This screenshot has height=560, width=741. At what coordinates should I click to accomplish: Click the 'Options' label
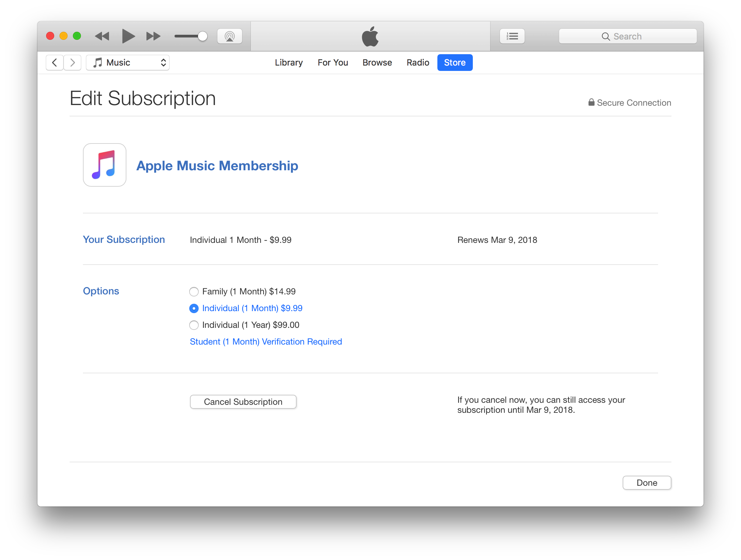pos(101,291)
